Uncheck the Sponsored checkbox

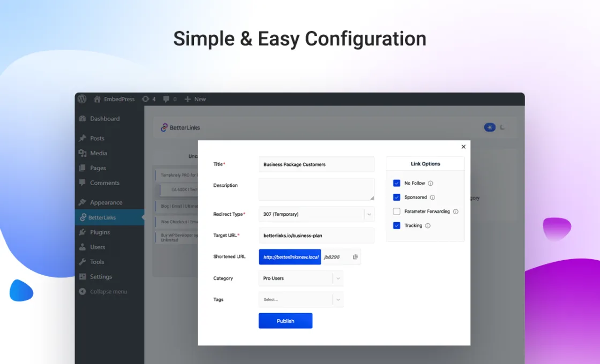397,198
